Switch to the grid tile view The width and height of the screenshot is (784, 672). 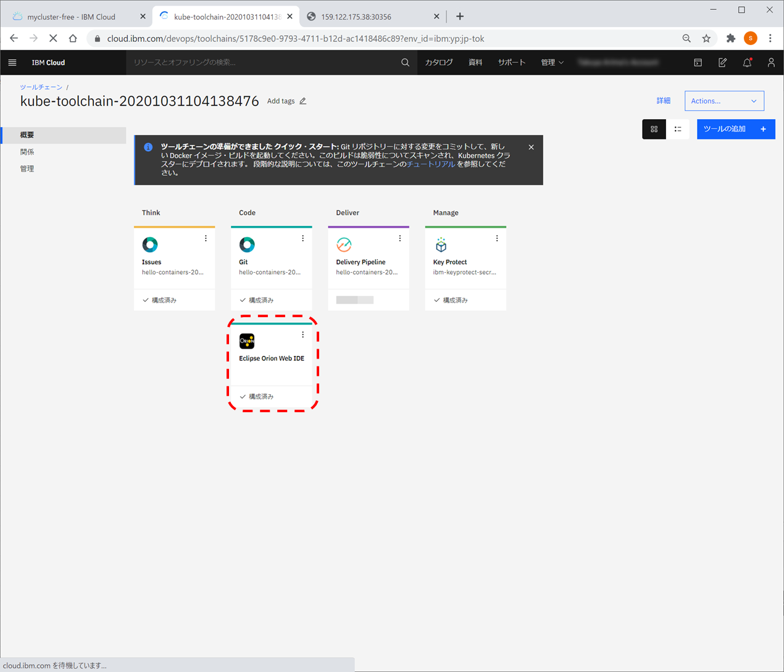pyautogui.click(x=654, y=129)
